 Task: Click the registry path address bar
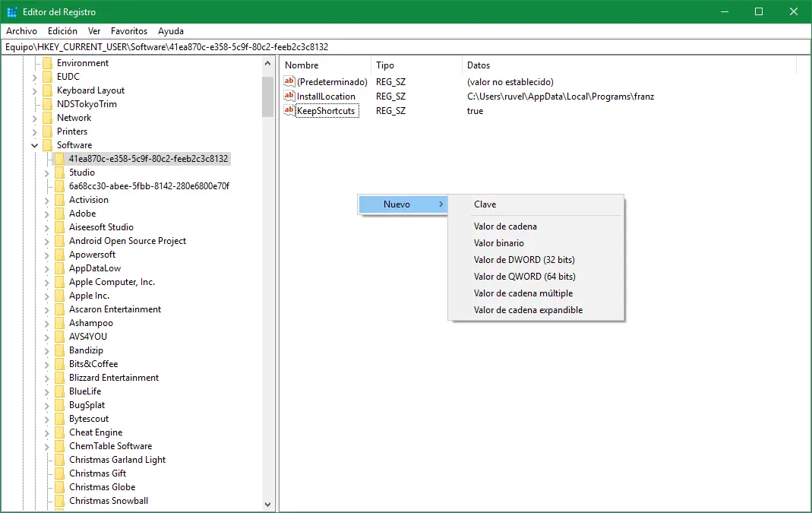click(x=406, y=46)
